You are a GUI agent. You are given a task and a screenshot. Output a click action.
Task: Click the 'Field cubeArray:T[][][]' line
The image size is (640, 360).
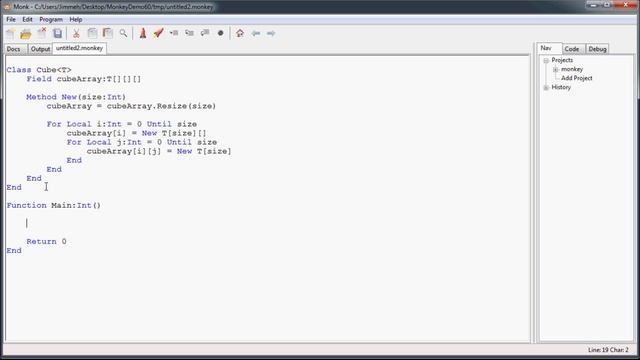[84, 79]
